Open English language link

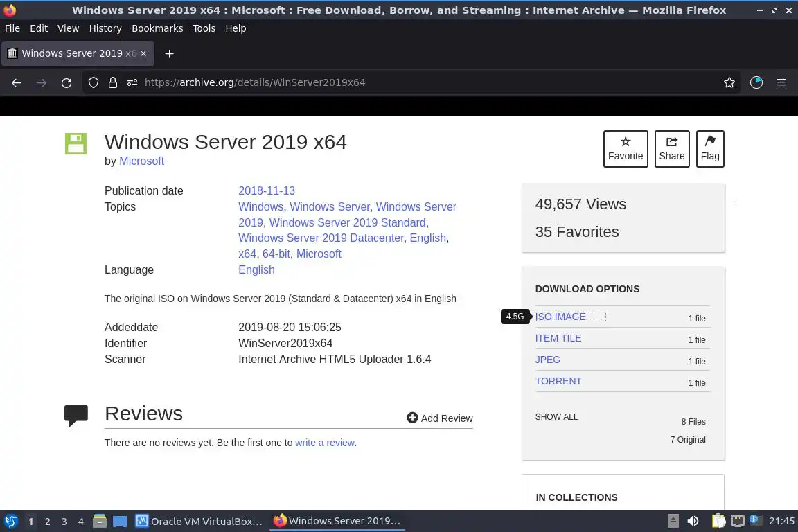point(256,270)
